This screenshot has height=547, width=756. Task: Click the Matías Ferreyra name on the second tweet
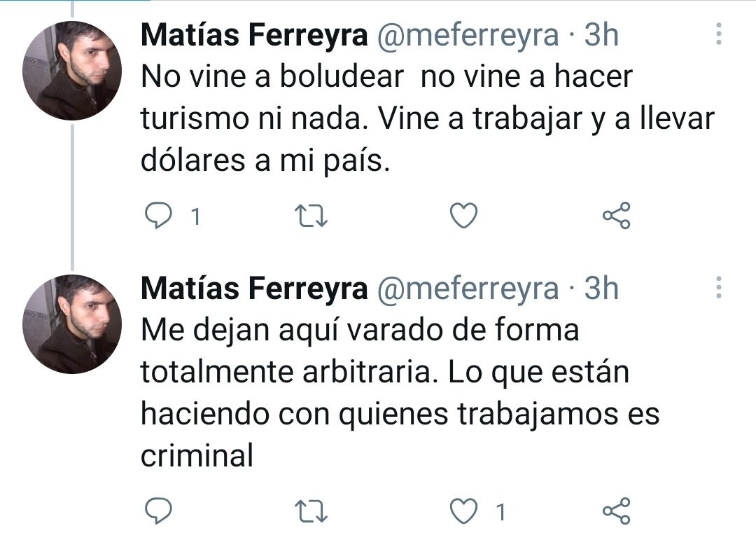click(x=254, y=289)
